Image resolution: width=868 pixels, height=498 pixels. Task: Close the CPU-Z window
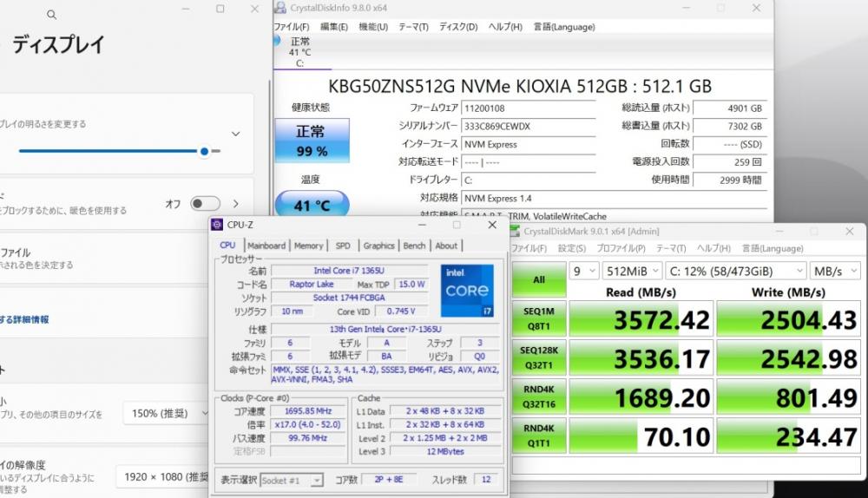492,225
